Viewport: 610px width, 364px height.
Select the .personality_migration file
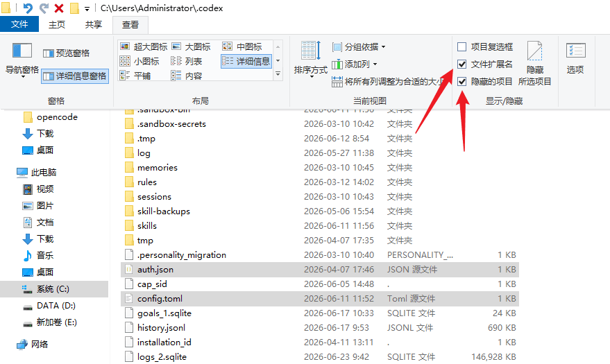pos(182,255)
